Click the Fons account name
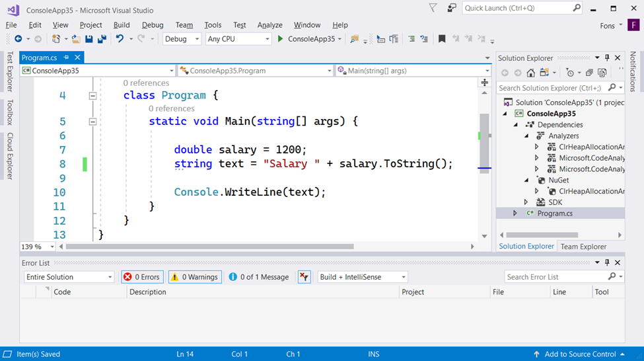The image size is (644, 361). [x=607, y=26]
